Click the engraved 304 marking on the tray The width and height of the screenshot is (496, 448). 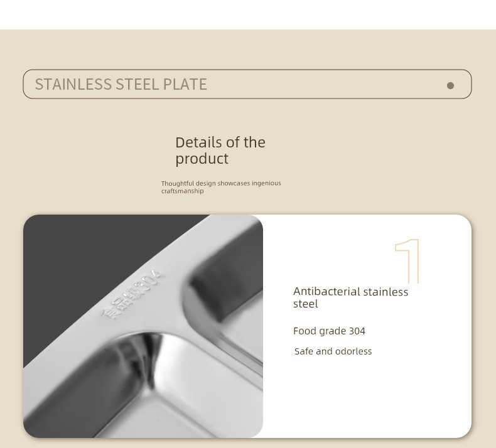point(151,279)
